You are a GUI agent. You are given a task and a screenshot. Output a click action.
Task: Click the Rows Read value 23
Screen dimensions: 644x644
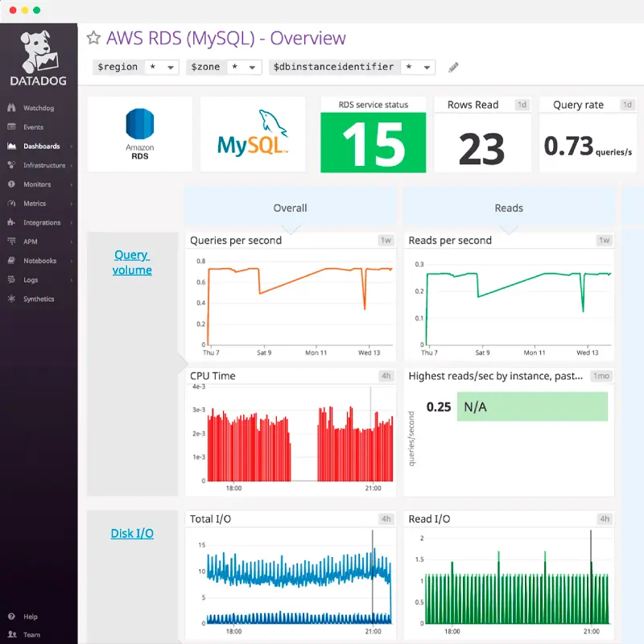tap(481, 148)
